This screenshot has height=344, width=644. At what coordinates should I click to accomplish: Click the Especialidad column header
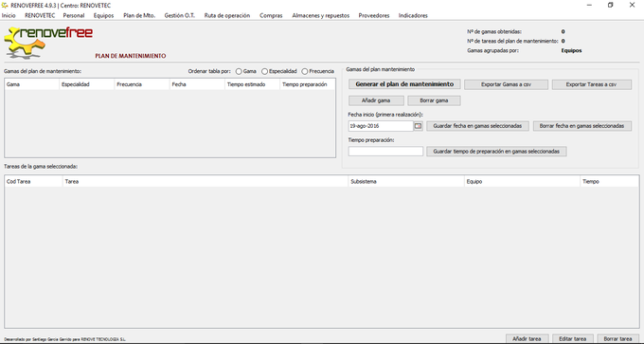tap(87, 84)
